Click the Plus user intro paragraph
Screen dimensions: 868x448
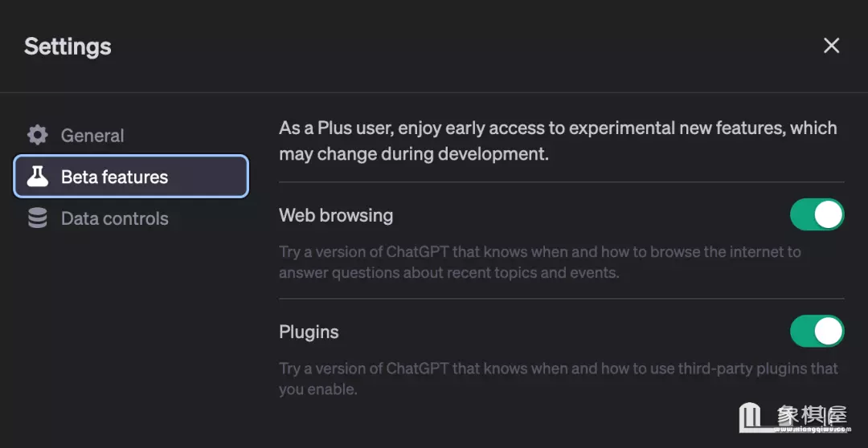coord(558,141)
